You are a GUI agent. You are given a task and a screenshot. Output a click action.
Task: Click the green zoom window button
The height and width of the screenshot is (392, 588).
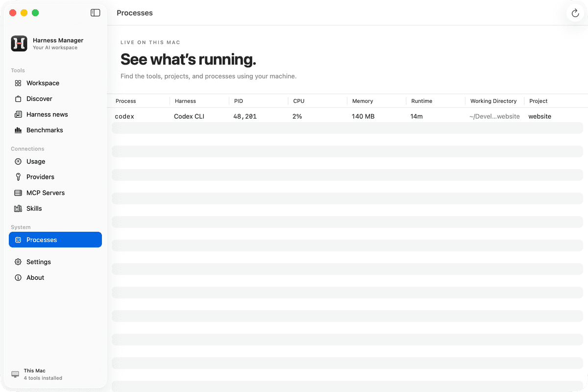coord(35,13)
